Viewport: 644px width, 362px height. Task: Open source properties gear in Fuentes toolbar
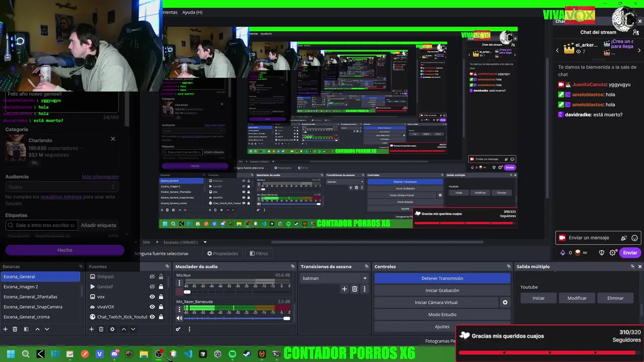pyautogui.click(x=112, y=329)
